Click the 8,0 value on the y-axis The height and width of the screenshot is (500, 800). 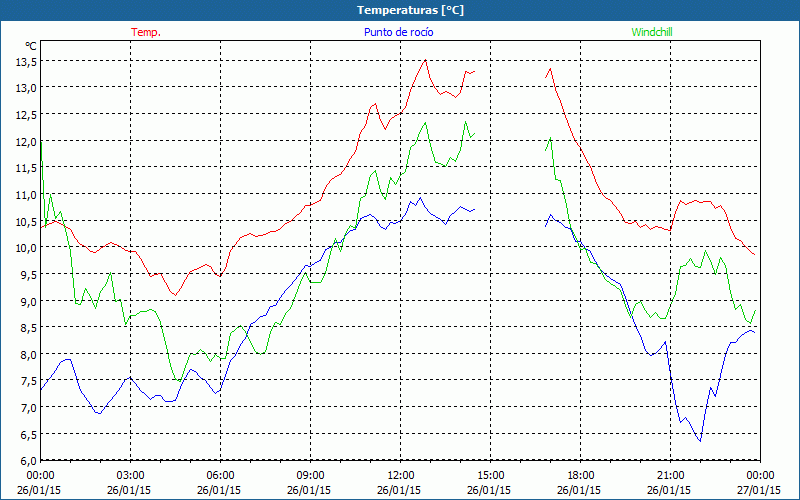click(x=29, y=355)
